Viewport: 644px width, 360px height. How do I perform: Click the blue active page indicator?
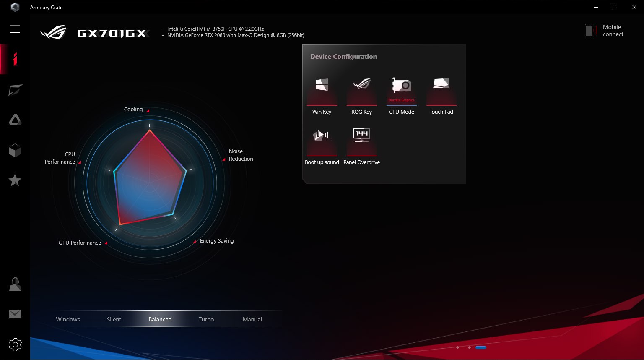tap(481, 347)
